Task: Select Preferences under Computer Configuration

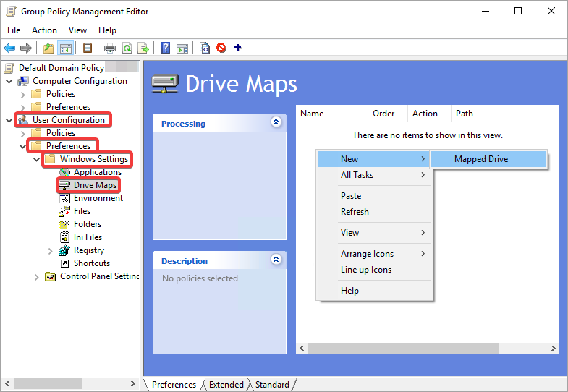Action: 68,107
